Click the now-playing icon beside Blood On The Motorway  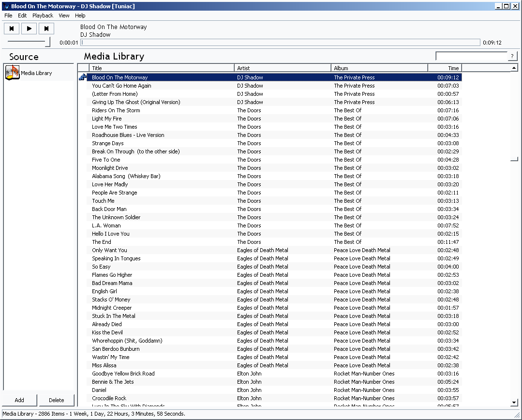[83, 77]
